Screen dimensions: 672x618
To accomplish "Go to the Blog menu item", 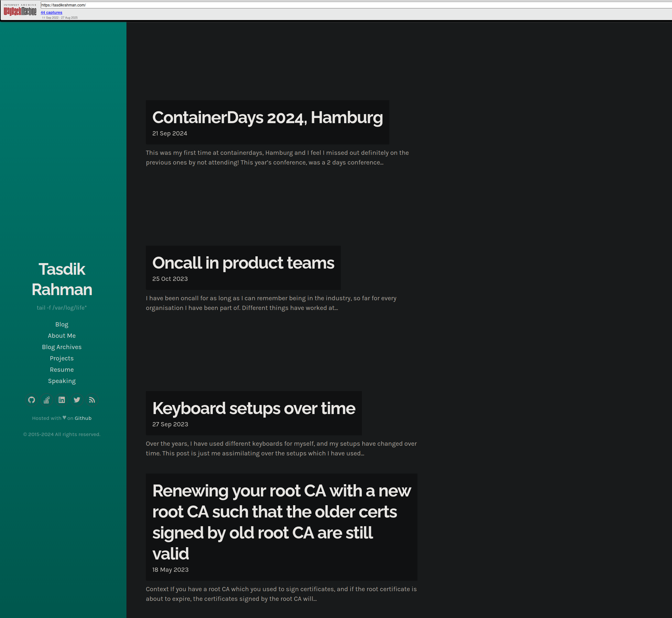I will [x=61, y=325].
